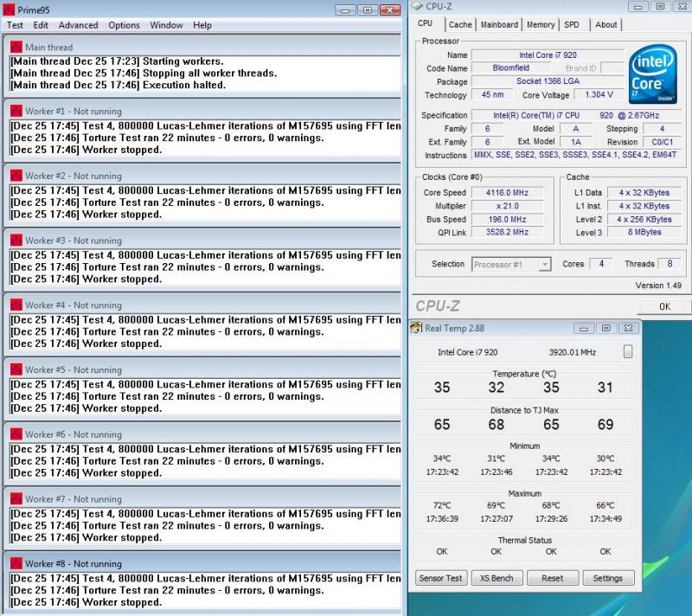Click the L1 Data value 4 x 32 KBytes
Viewport: 692px width, 616px height.
(x=644, y=192)
